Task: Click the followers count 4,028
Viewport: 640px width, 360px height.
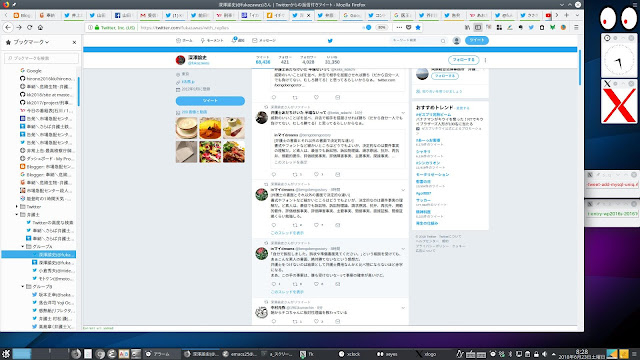Action: [308, 60]
